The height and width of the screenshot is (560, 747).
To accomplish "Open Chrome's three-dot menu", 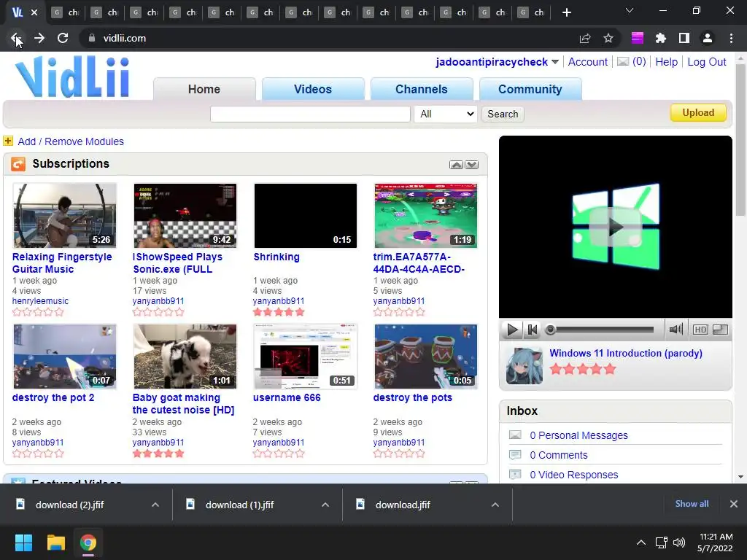I will pyautogui.click(x=731, y=38).
